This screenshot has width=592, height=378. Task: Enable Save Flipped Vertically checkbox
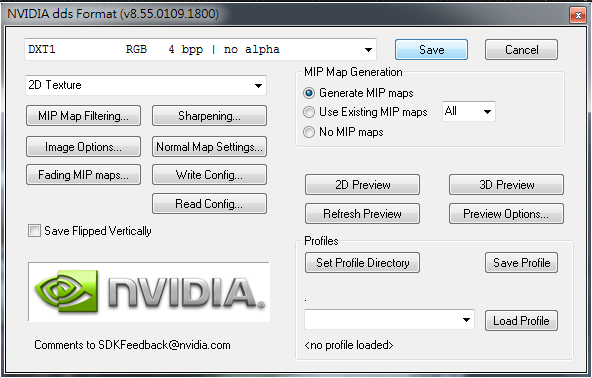pyautogui.click(x=34, y=231)
